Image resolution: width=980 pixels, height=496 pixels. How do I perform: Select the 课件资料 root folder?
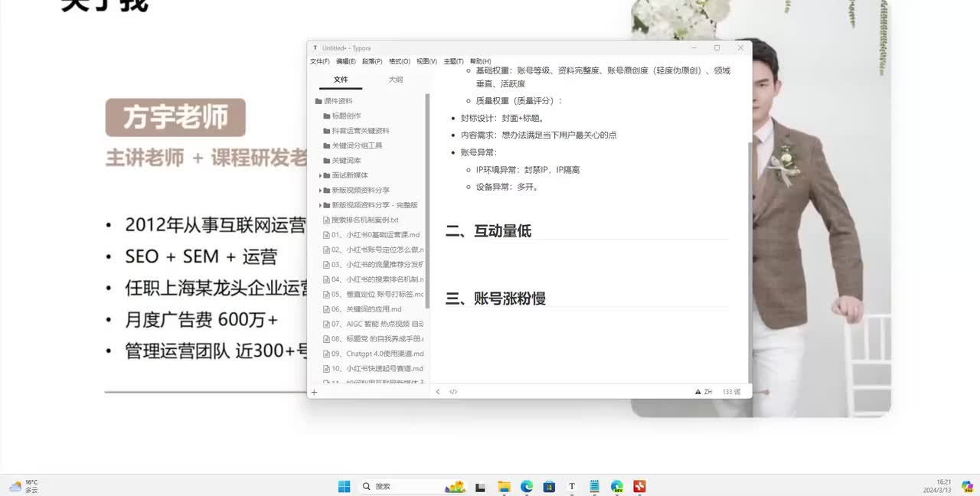(x=338, y=101)
